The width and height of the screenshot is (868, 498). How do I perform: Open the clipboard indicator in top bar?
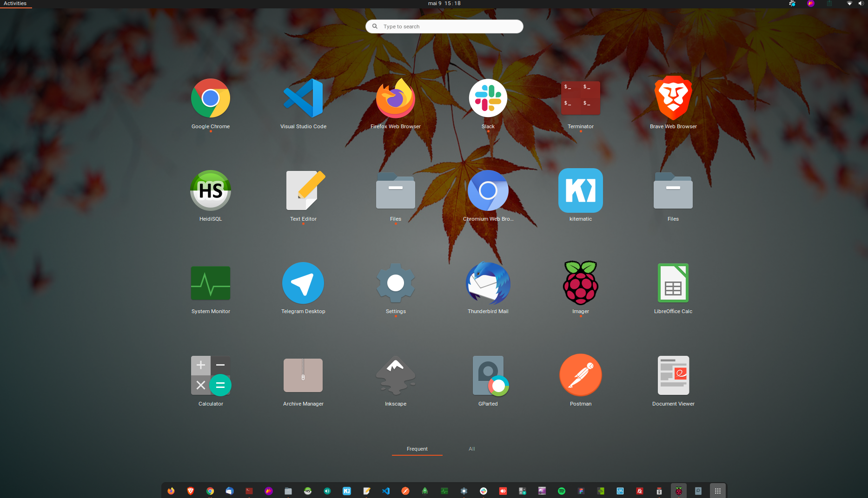[x=829, y=3]
